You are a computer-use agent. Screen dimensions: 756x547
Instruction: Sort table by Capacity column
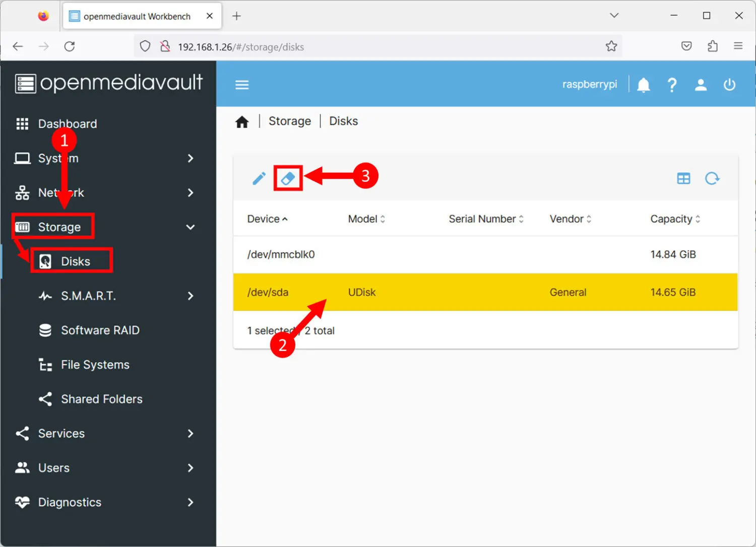pyautogui.click(x=671, y=219)
